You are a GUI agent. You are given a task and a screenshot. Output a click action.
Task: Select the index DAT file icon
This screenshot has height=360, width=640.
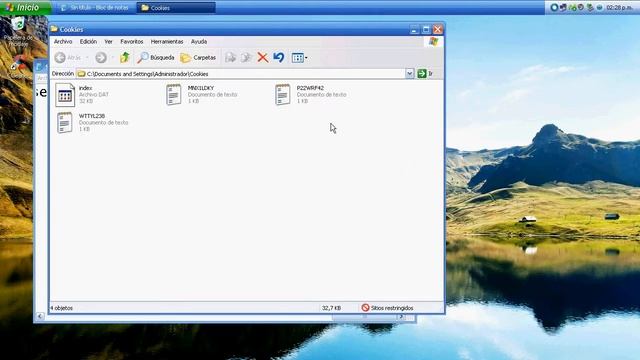(65, 95)
